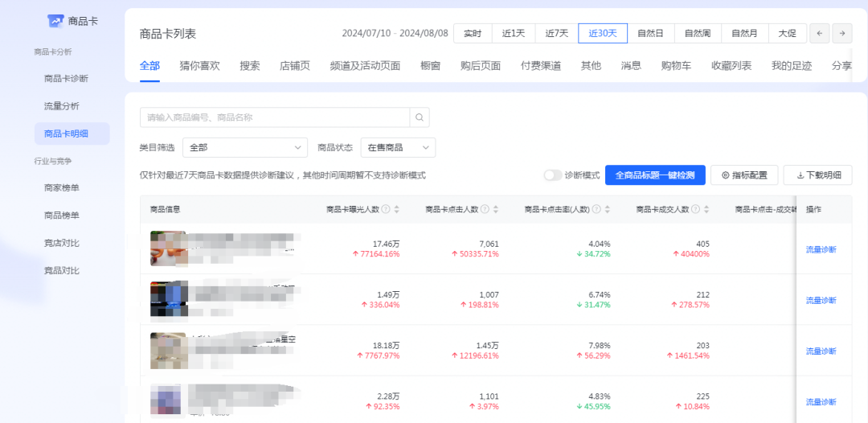868x423 pixels.
Task: Toggle the 诊断模式 switch
Action: point(552,175)
